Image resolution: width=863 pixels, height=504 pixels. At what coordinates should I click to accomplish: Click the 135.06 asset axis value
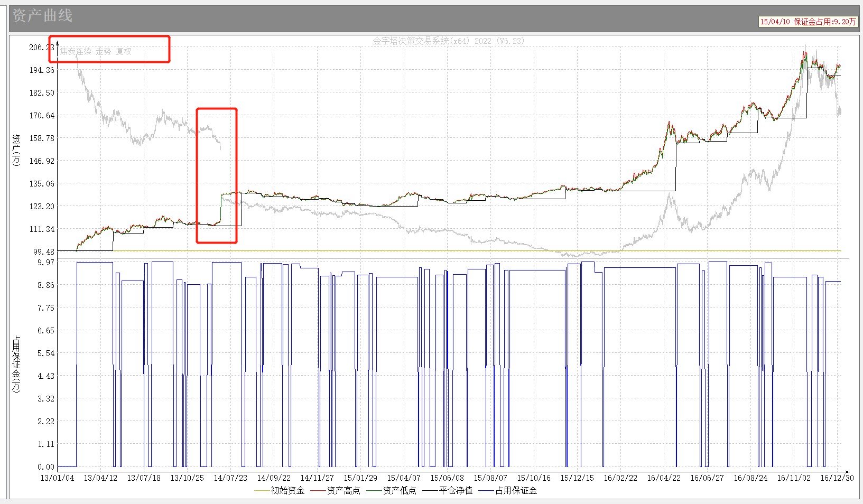click(42, 184)
